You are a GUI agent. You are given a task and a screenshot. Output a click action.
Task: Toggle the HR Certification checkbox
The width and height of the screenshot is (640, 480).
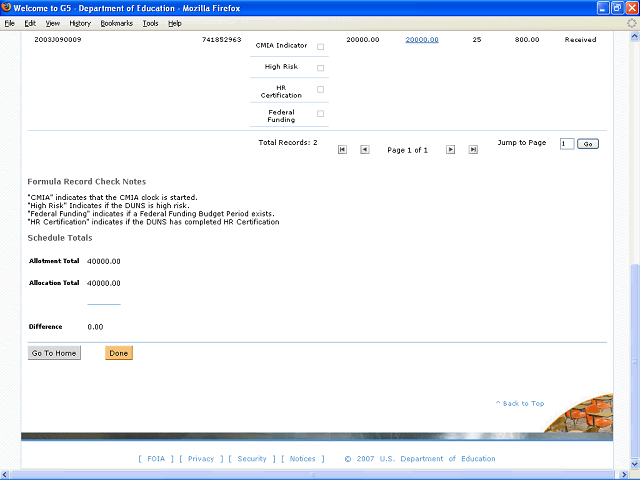pos(320,89)
